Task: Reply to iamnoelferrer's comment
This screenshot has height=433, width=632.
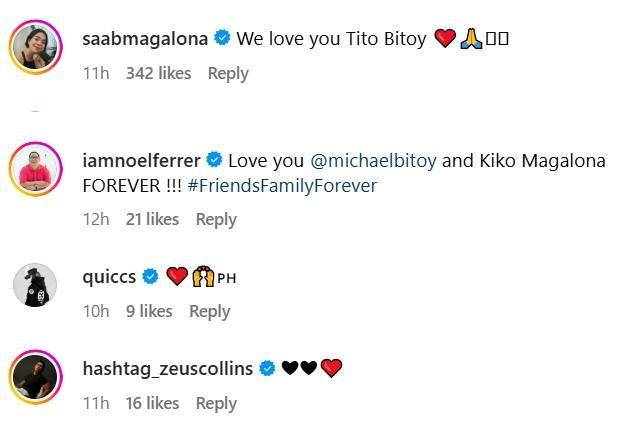Action: coord(216,219)
